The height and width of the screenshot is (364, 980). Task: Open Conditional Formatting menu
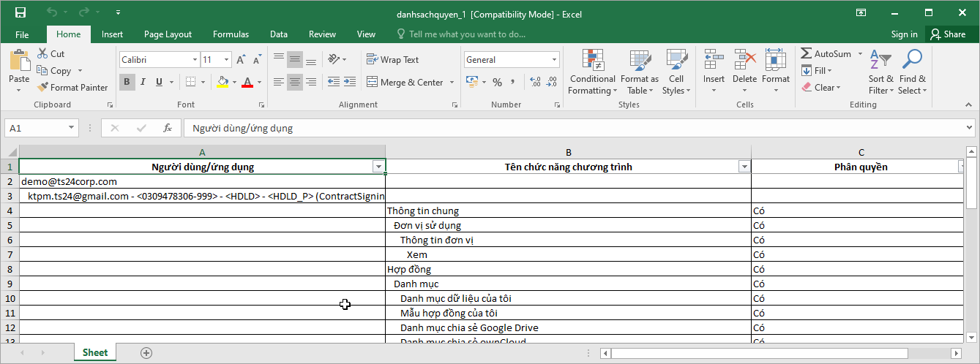click(592, 73)
